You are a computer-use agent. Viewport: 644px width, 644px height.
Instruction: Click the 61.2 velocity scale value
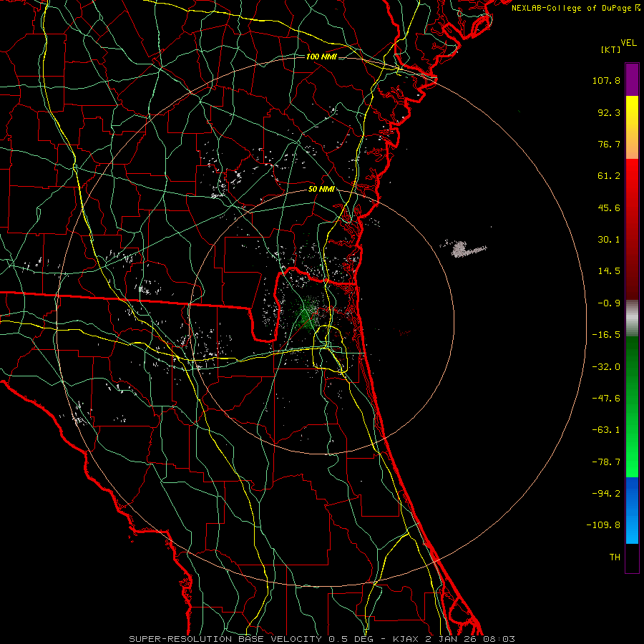tap(609, 176)
